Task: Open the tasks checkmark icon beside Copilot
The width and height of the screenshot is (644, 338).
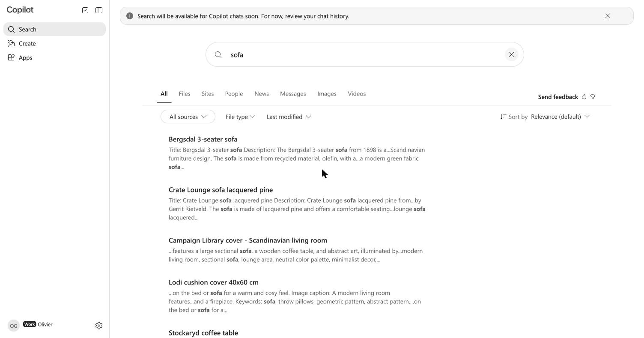Action: pos(85,10)
